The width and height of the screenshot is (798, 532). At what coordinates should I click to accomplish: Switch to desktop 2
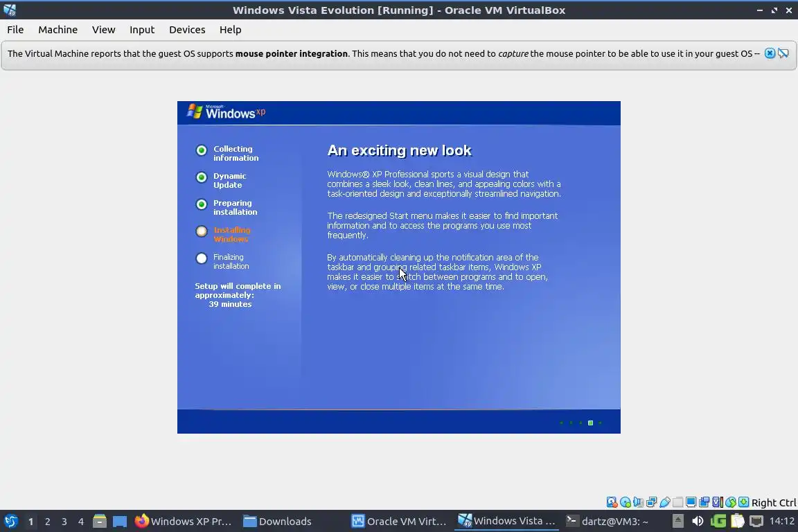point(47,522)
